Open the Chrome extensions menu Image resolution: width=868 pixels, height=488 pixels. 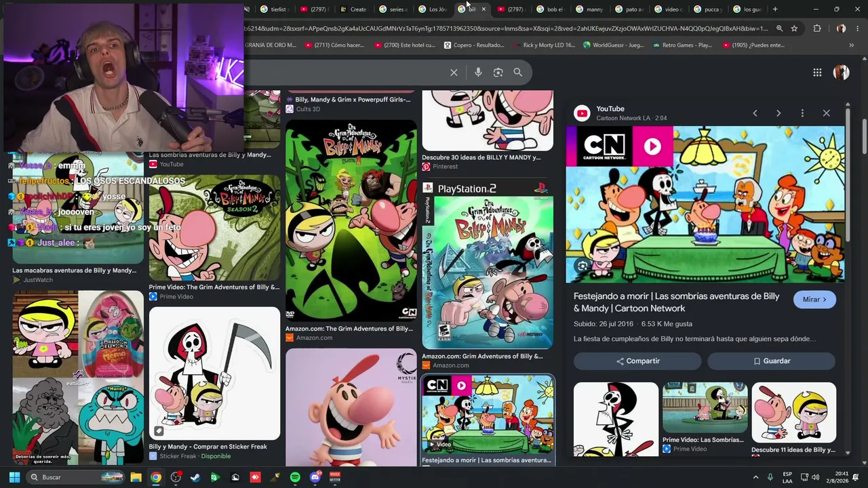[x=817, y=28]
